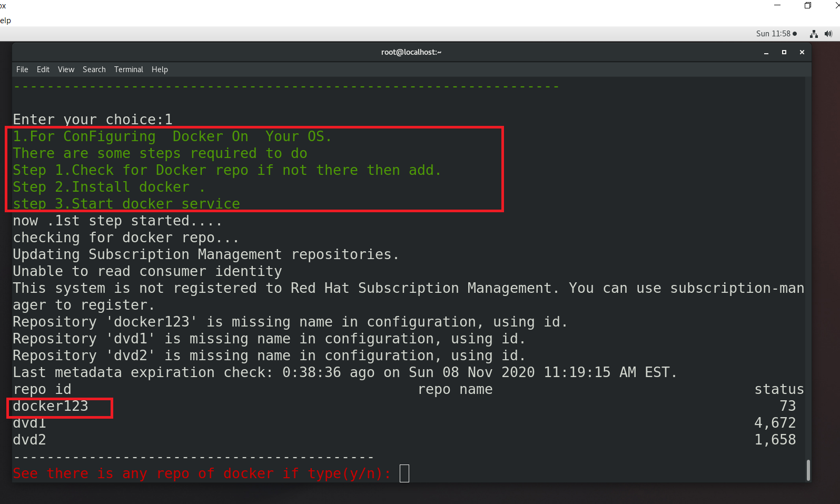Viewport: 840px width, 504px height.
Task: Click the 'status' column header
Action: click(x=779, y=389)
